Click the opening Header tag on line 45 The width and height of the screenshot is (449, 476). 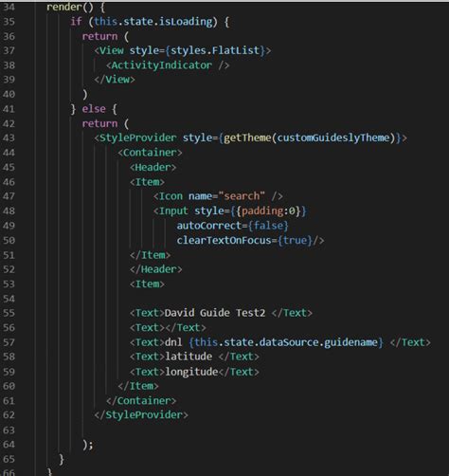tap(153, 167)
